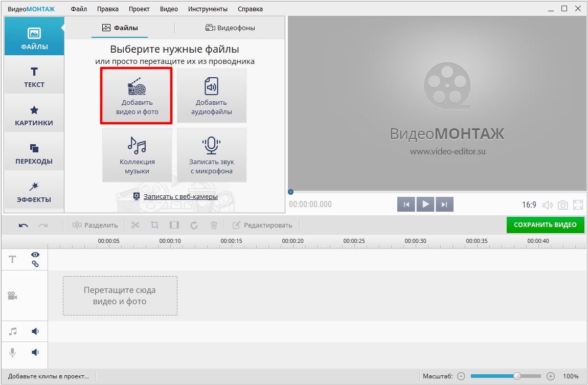Click the Записать с веб-камеры link
Image resolution: width=588 pixels, height=385 pixels.
point(180,196)
